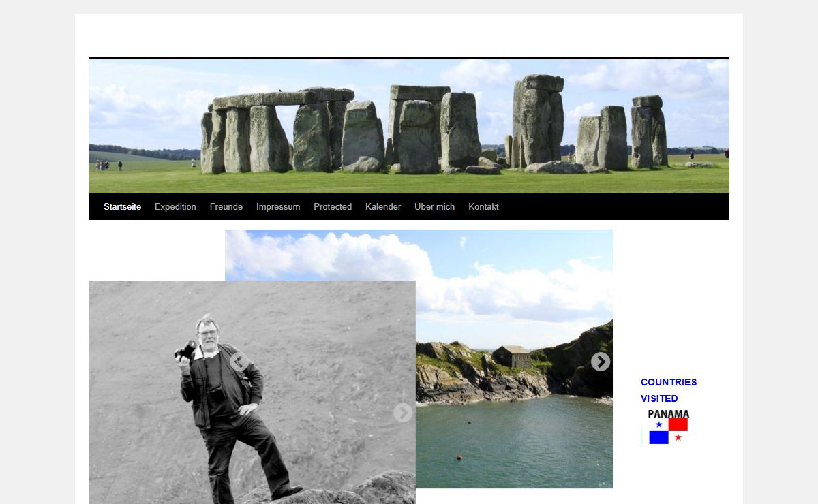Click the black-and-white photographer image
This screenshot has height=504, width=818.
pyautogui.click(x=252, y=392)
